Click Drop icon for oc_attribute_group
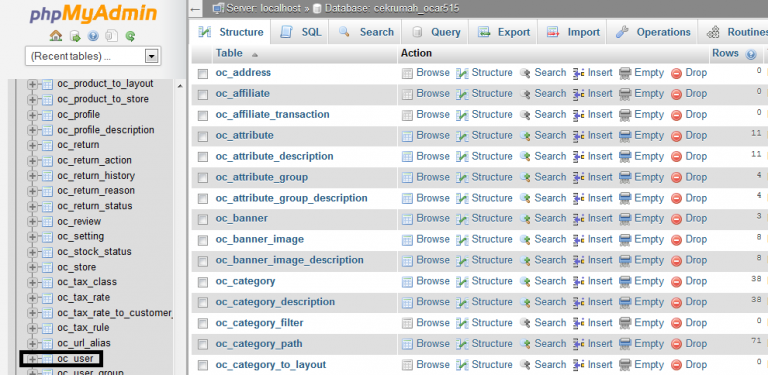The height and width of the screenshot is (375, 768). point(676,178)
